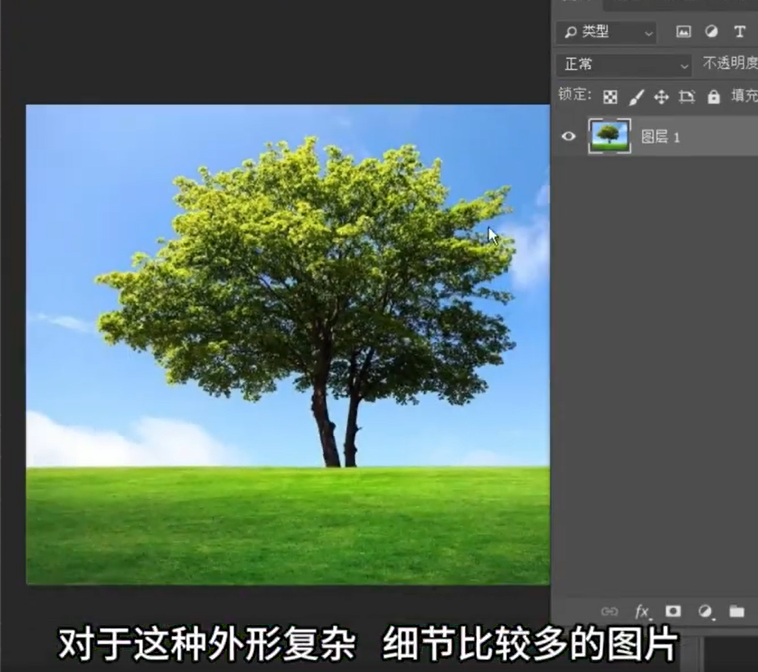Add a layer mask
This screenshot has width=758, height=672.
coord(673,611)
